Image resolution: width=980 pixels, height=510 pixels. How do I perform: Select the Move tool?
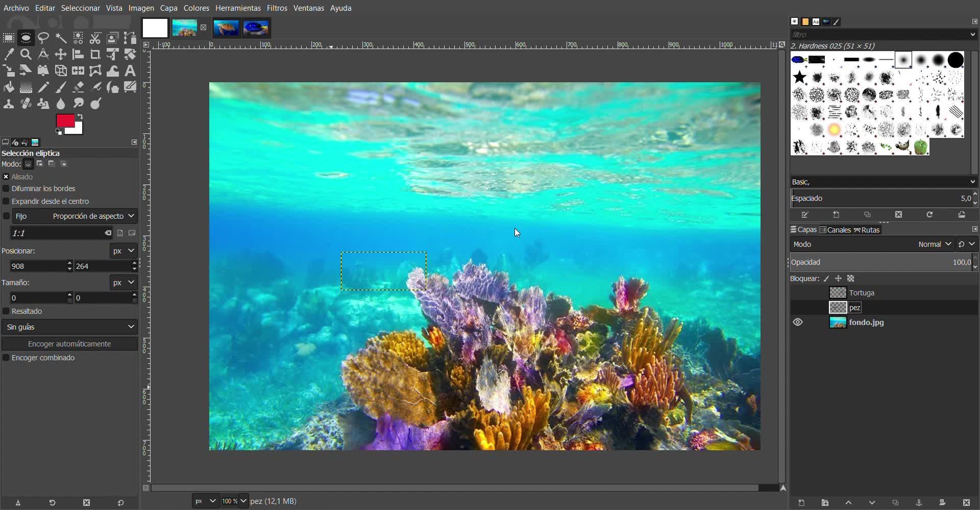pyautogui.click(x=61, y=54)
